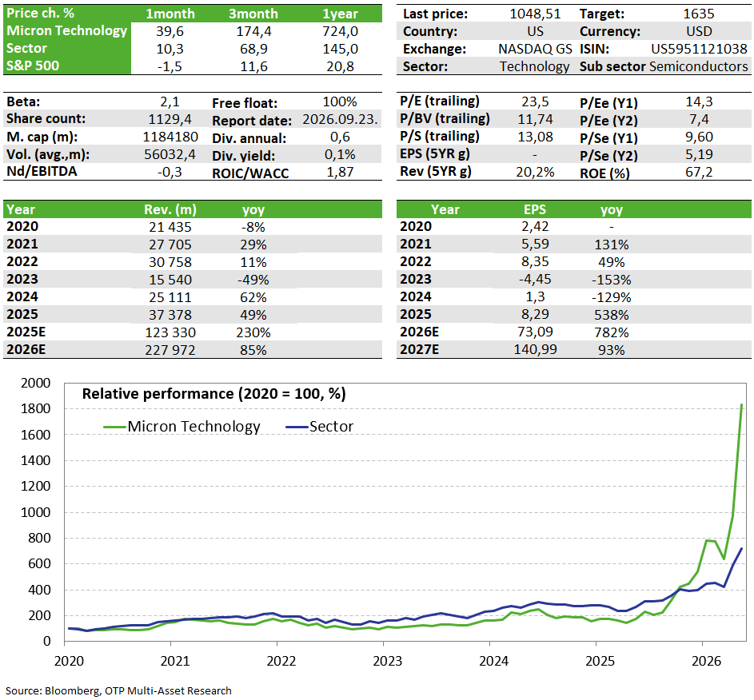
Task: Click the Micron Technology green legend line
Action: (x=115, y=427)
